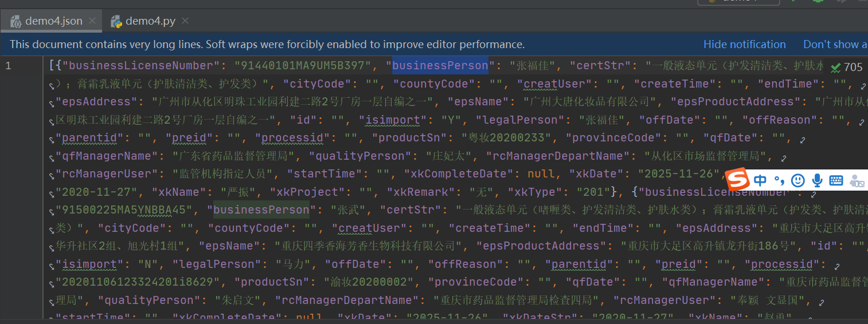Close the demo4.json tab
Screen dimensions: 868x324
click(92, 21)
